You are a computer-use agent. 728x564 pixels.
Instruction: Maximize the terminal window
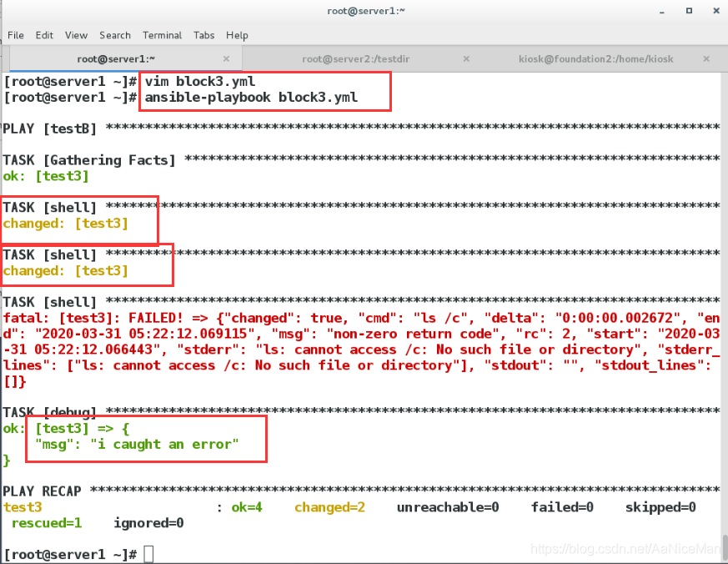(689, 11)
